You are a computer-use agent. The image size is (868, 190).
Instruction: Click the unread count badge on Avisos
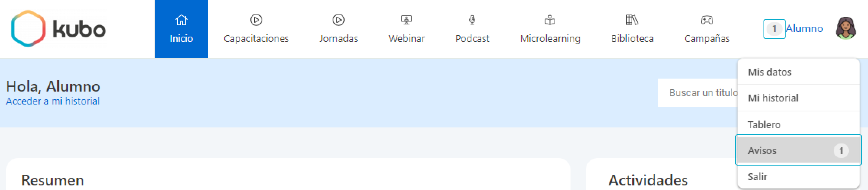[x=841, y=151]
